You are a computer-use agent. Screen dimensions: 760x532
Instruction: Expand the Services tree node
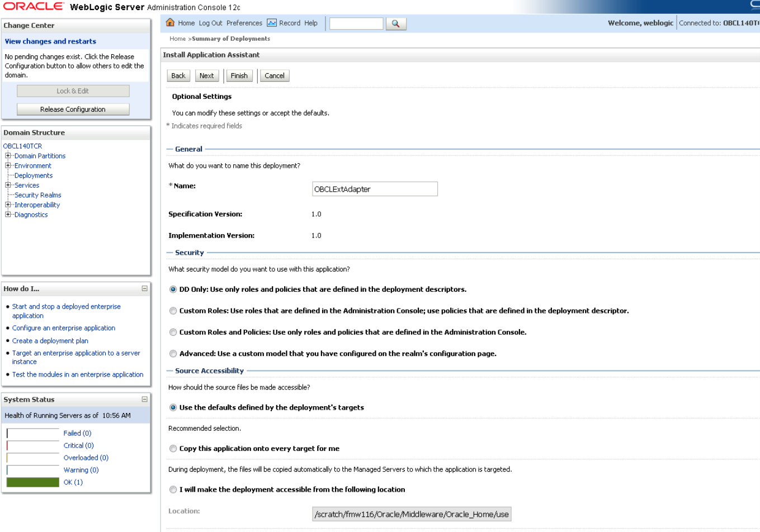7,185
